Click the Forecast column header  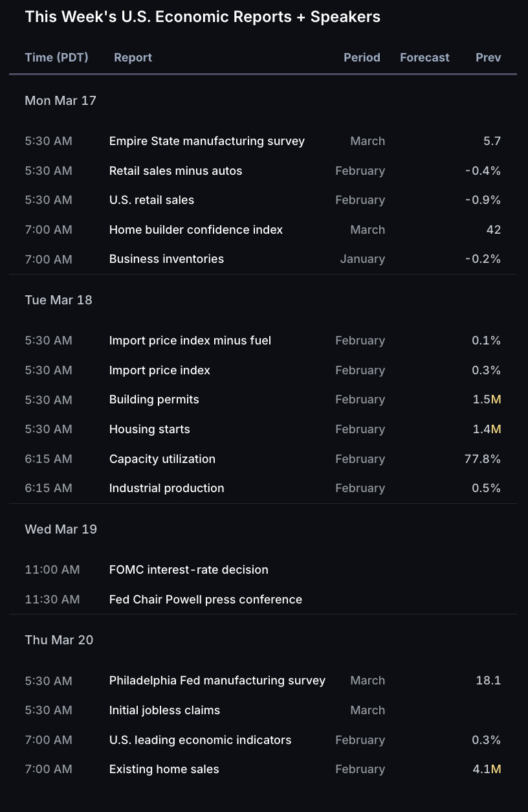424,58
